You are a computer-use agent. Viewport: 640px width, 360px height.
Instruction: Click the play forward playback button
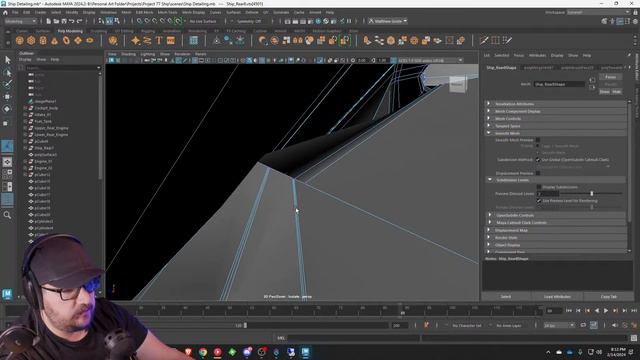click(606, 311)
